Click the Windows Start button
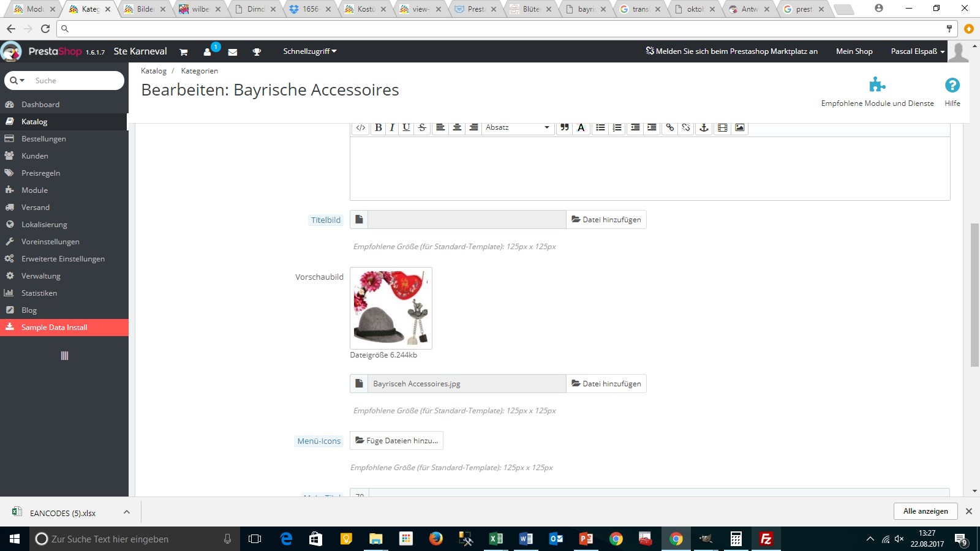Viewport: 980px width, 551px height. [x=15, y=539]
